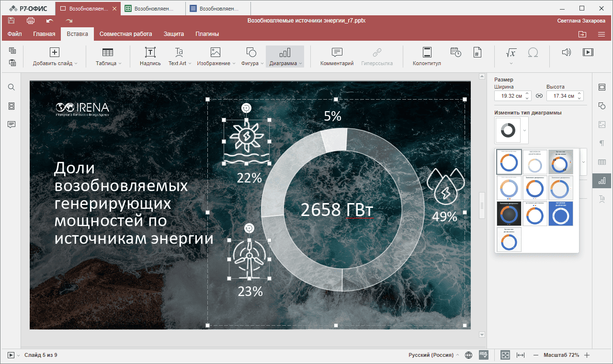Expand the Фигура dropdown arrow
The image size is (613, 364).
[262, 63]
